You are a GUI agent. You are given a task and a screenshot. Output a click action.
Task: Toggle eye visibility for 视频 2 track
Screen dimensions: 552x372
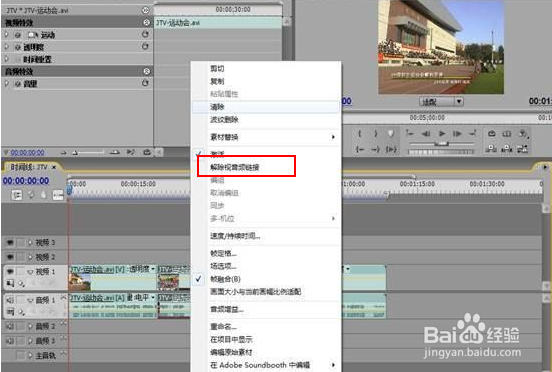[10, 257]
